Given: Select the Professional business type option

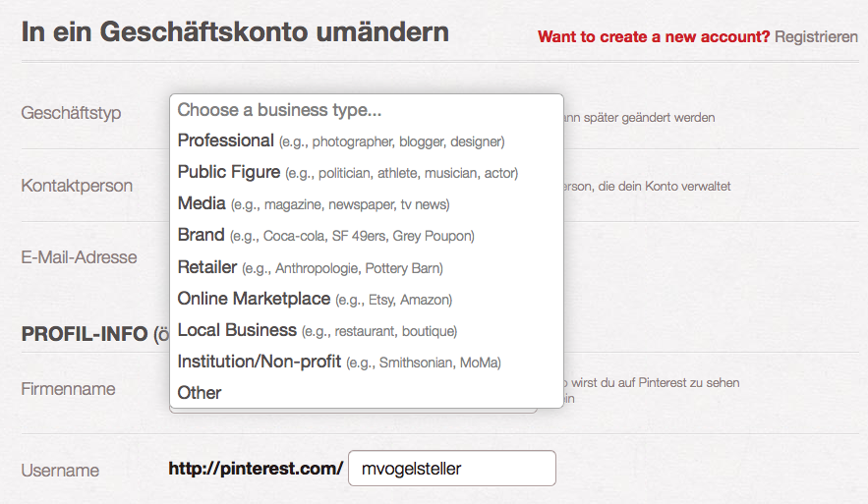Looking at the screenshot, I should (x=367, y=141).
